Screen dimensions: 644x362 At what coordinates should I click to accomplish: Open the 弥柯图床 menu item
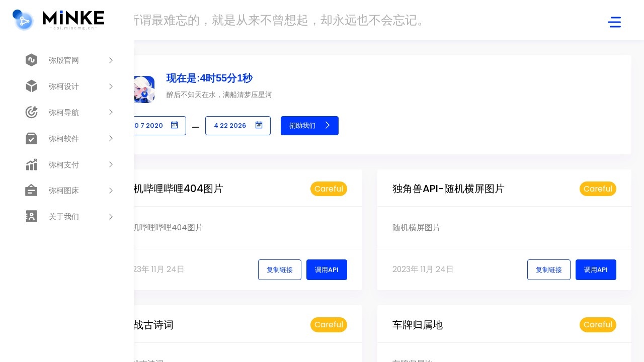click(x=64, y=191)
